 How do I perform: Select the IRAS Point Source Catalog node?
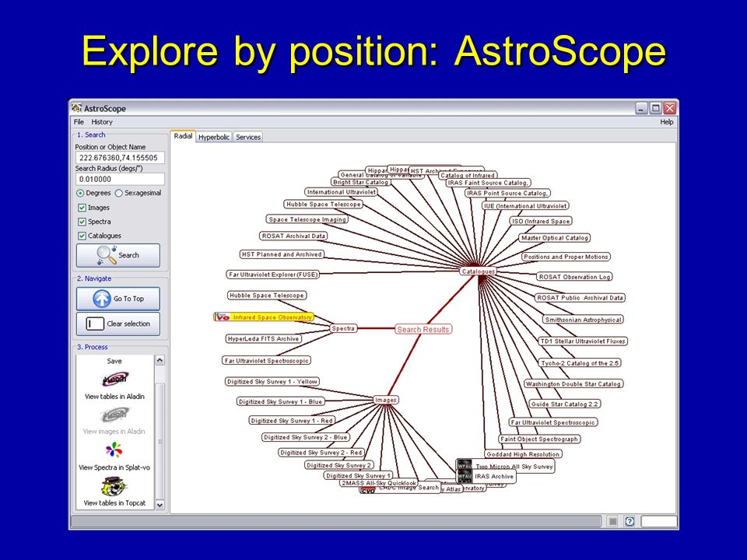tap(507, 194)
